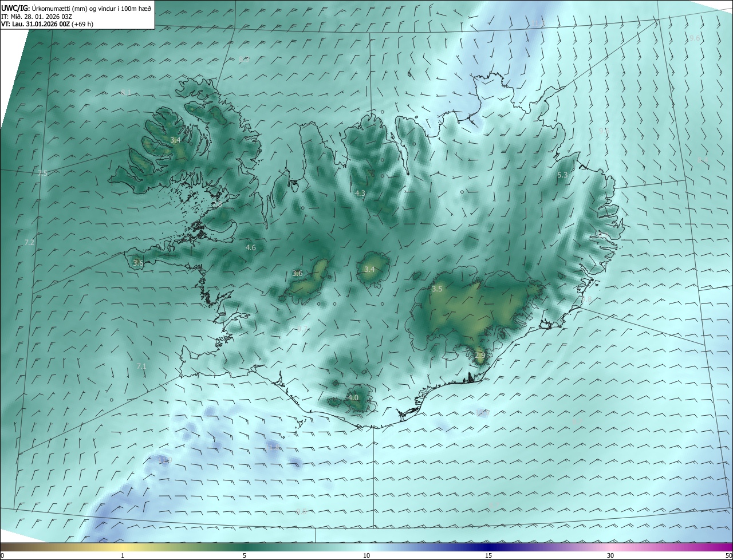733x560 pixels.
Task: Click the valid time 'VT: Lau. 31.01.2026 00Z'
Action: point(35,24)
